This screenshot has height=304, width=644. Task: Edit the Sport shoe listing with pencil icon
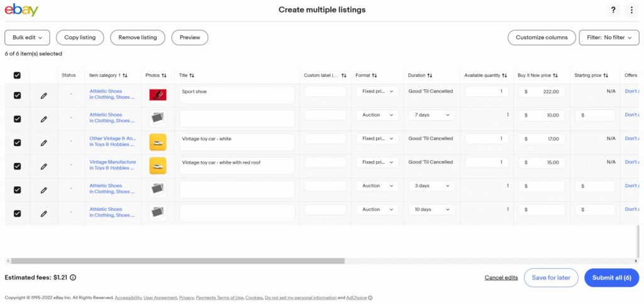(x=43, y=95)
